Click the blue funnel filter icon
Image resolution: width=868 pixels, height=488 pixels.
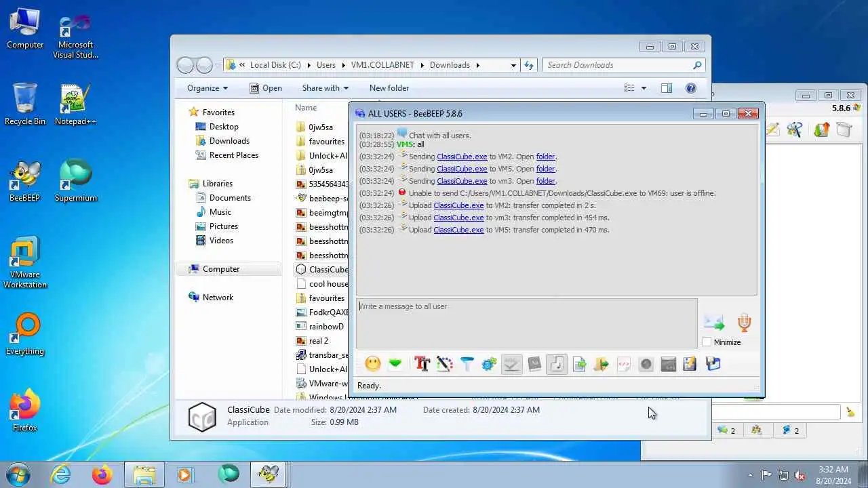click(x=467, y=364)
